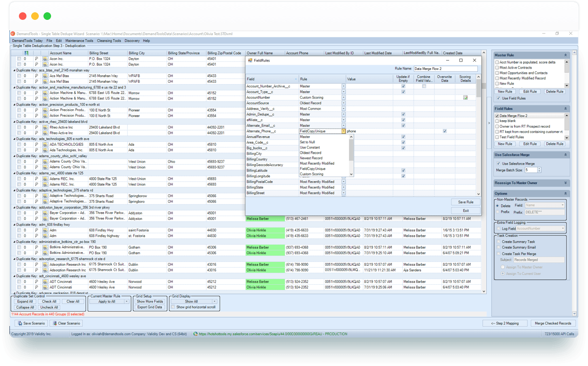
Task: Check the keep blank field rule
Action: tap(497, 121)
